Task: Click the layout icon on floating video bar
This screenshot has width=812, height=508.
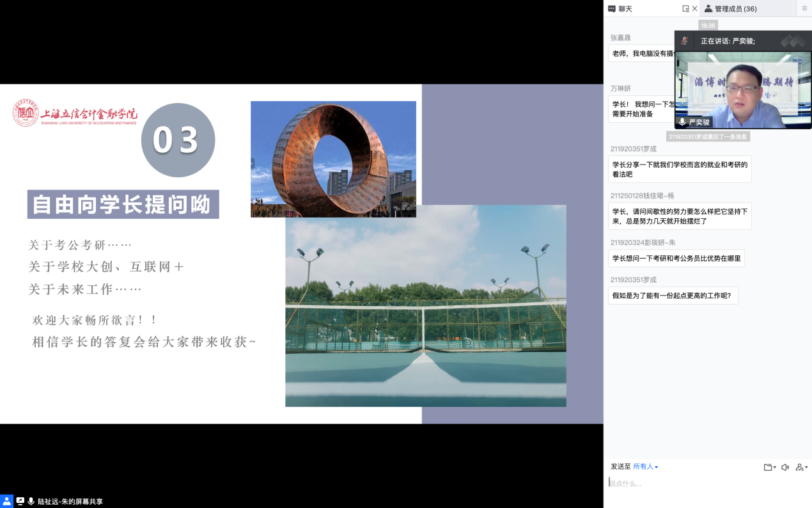Action: click(x=793, y=40)
